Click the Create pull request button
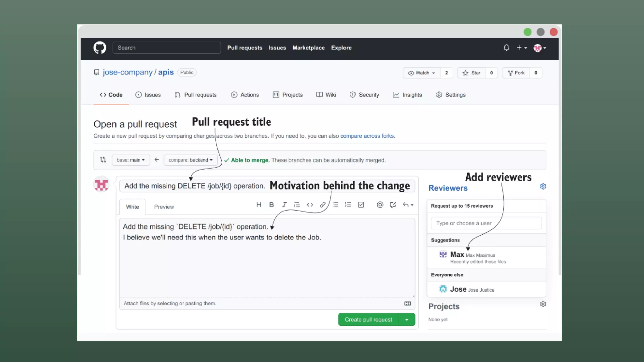The width and height of the screenshot is (644, 362). [x=368, y=320]
